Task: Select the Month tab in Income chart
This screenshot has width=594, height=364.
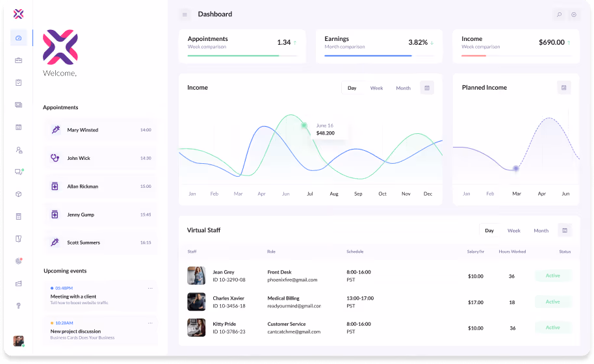Action: click(x=403, y=88)
